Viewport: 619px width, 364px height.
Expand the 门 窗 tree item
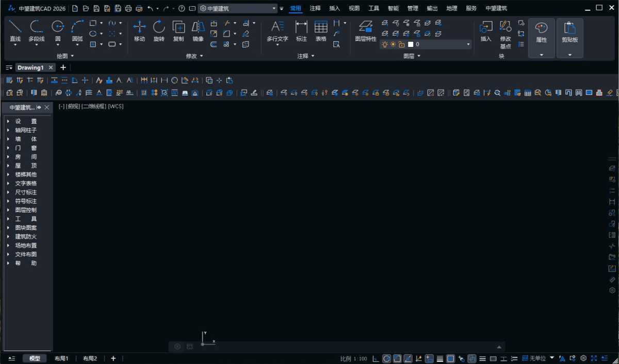click(x=8, y=147)
